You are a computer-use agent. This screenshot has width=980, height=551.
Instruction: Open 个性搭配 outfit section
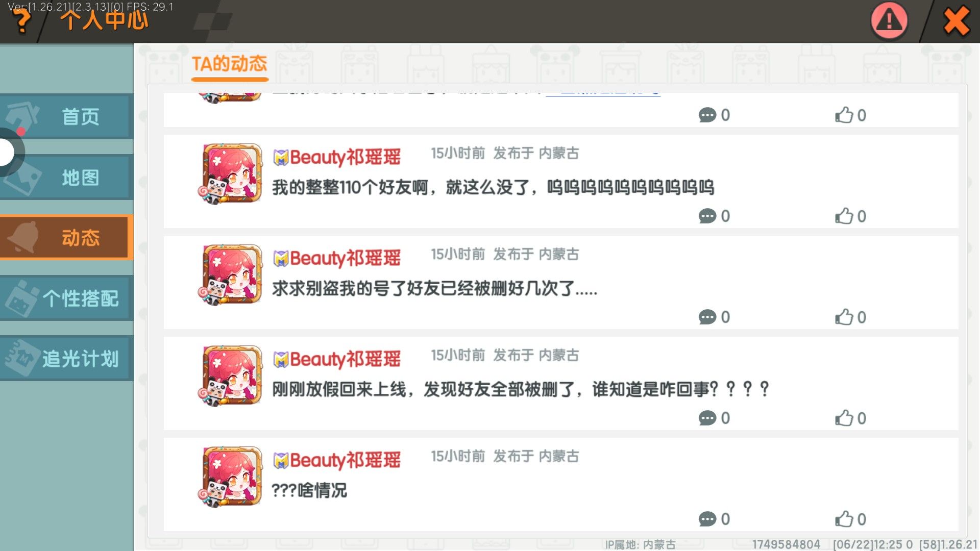click(x=67, y=298)
